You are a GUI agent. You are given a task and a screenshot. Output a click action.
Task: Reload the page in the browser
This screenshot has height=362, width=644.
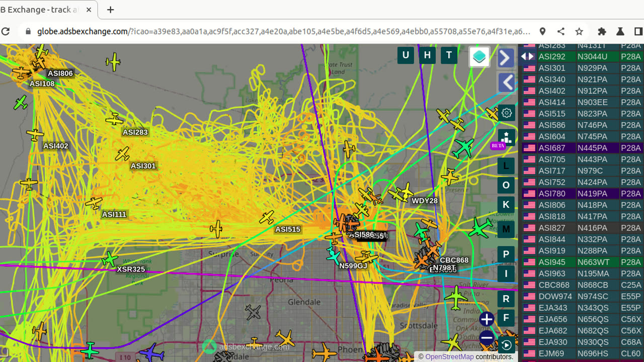coord(6,31)
